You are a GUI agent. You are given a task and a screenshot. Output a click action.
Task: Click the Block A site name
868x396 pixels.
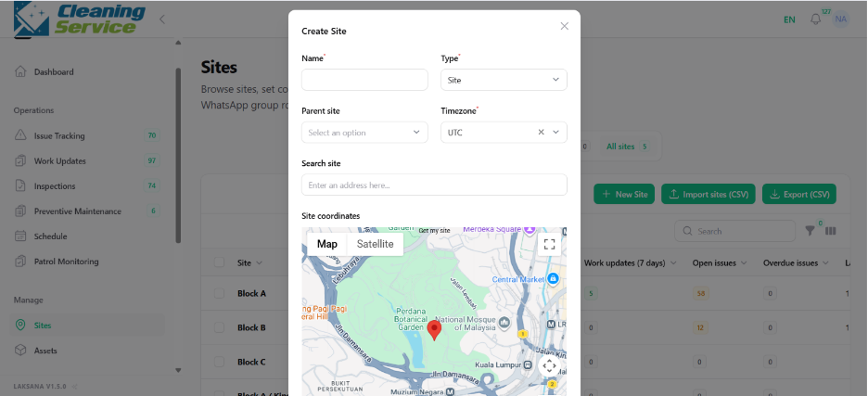point(252,294)
